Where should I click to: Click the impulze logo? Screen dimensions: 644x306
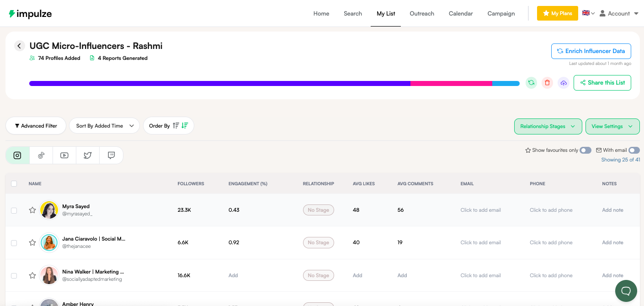(x=30, y=14)
